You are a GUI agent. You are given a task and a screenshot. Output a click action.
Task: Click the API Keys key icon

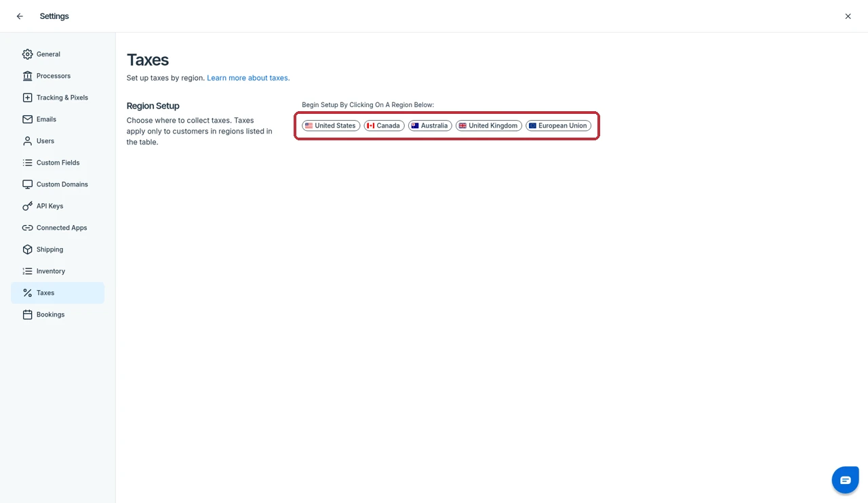(x=27, y=206)
